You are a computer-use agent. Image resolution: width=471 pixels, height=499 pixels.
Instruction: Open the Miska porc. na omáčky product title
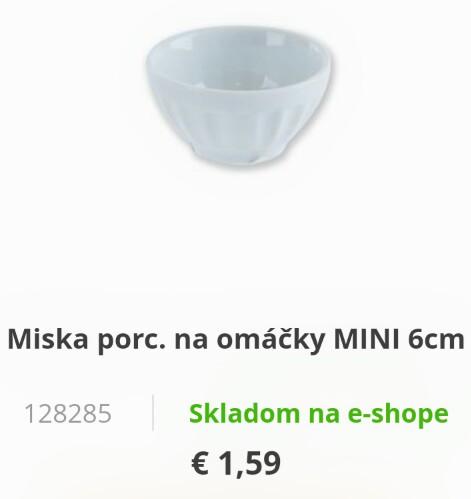tap(236, 339)
